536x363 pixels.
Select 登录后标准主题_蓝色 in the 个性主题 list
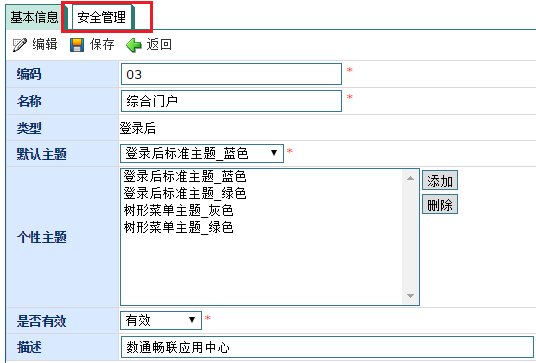(x=185, y=177)
